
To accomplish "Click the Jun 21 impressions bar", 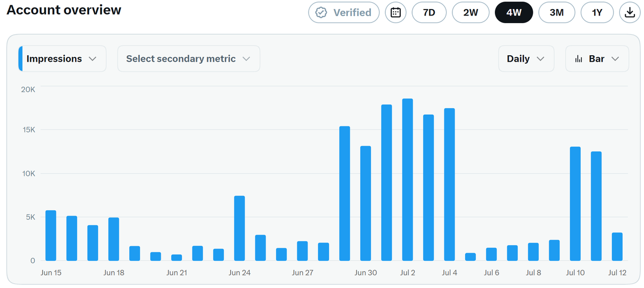I will point(177,257).
